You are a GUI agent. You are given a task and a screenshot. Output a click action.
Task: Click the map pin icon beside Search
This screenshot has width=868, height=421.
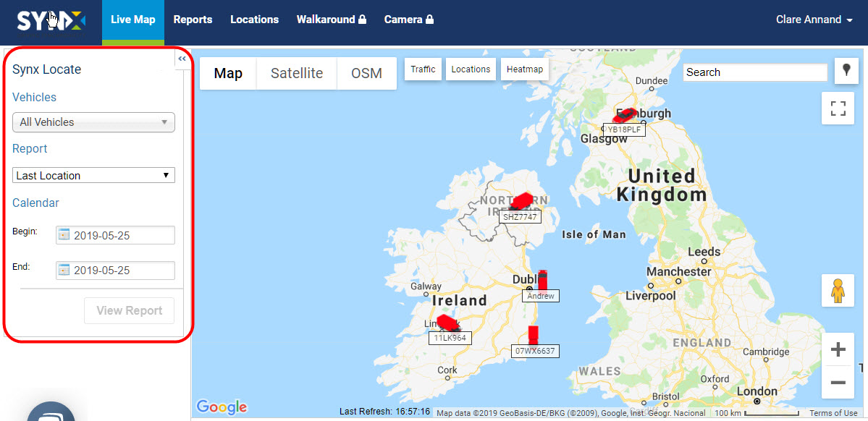(x=846, y=71)
